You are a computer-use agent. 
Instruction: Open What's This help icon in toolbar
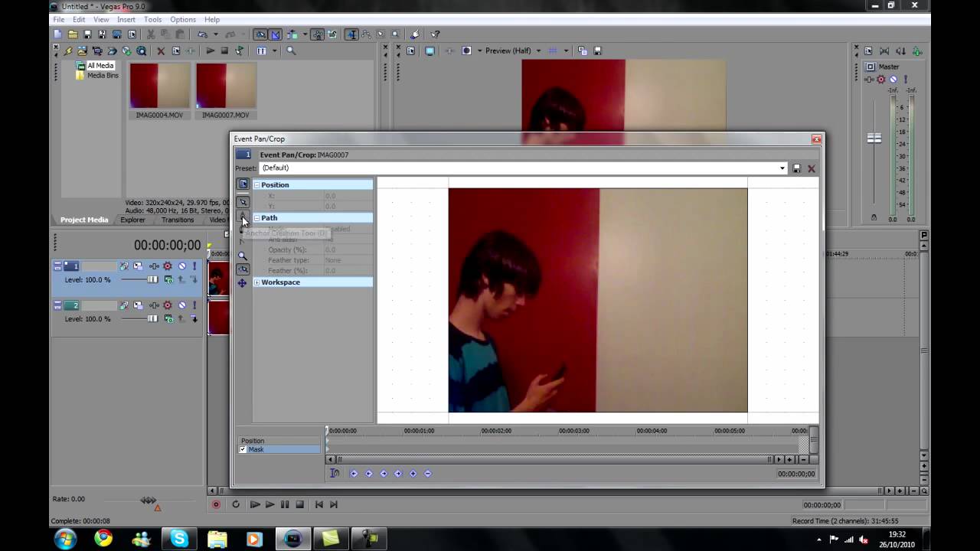436,34
